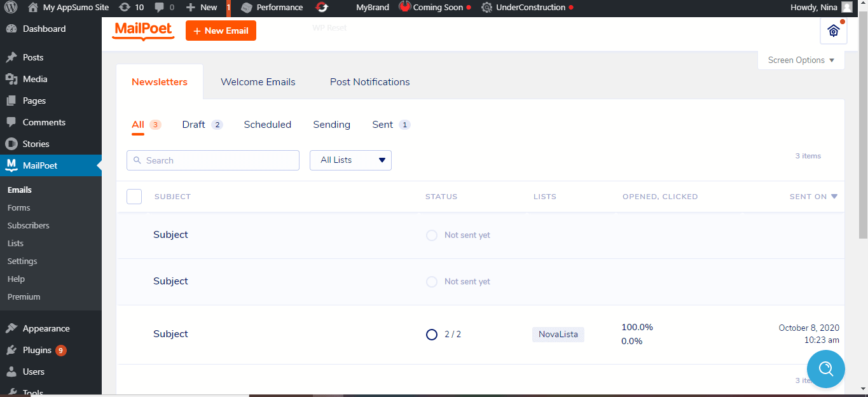868x397 pixels.
Task: Open the + New admin bar menu
Action: 202,8
